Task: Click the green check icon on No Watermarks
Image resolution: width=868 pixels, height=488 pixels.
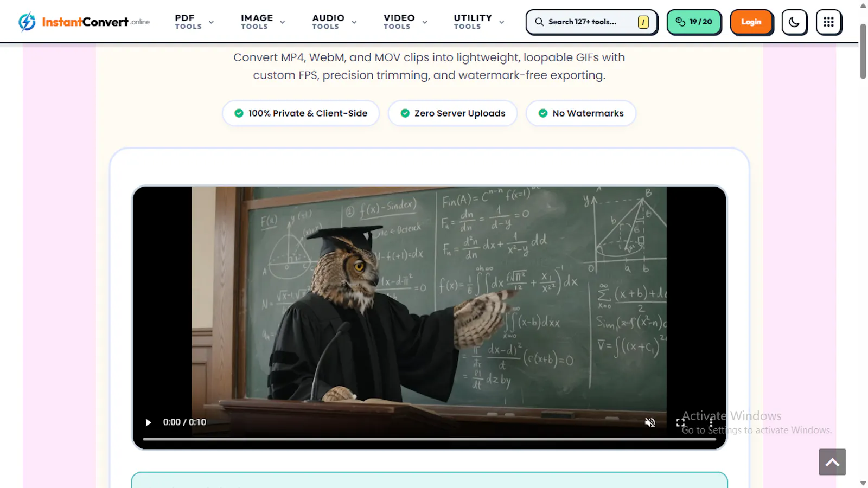Action: pos(542,113)
